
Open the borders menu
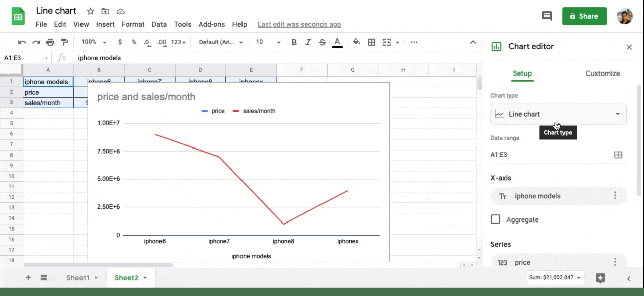click(x=372, y=42)
